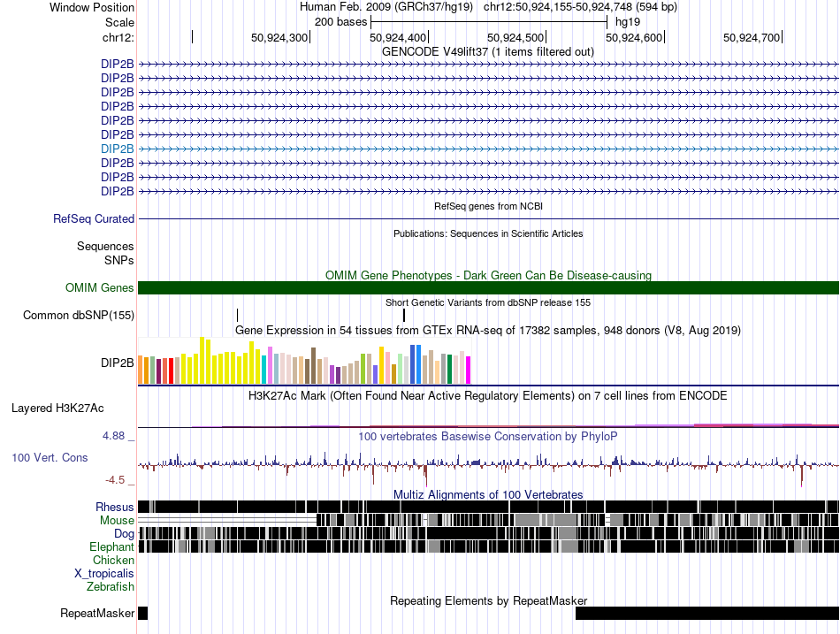Screen dimensions: 840x634
Task: Click the Scale label
Action: click(x=120, y=22)
